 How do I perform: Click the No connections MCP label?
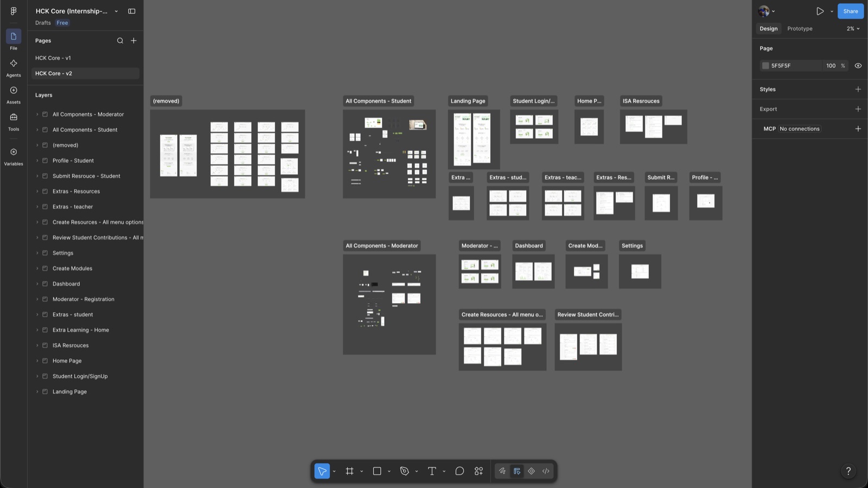tap(800, 129)
